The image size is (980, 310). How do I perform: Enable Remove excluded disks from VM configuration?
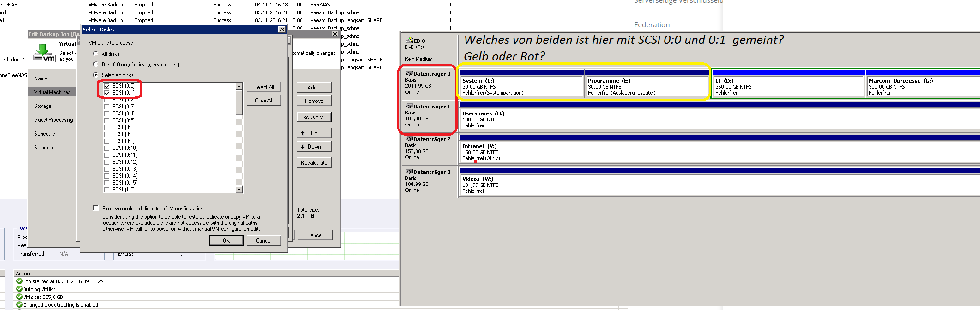click(x=96, y=208)
